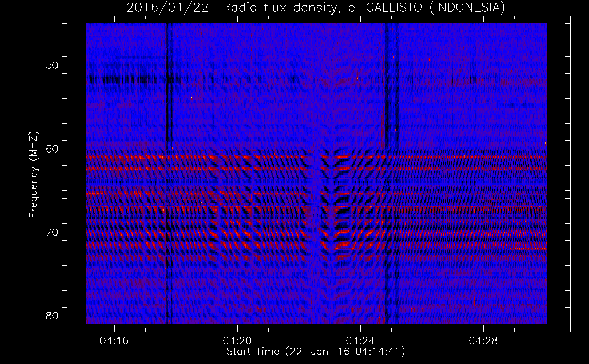Click the 04:16 time tick label

tap(114, 341)
